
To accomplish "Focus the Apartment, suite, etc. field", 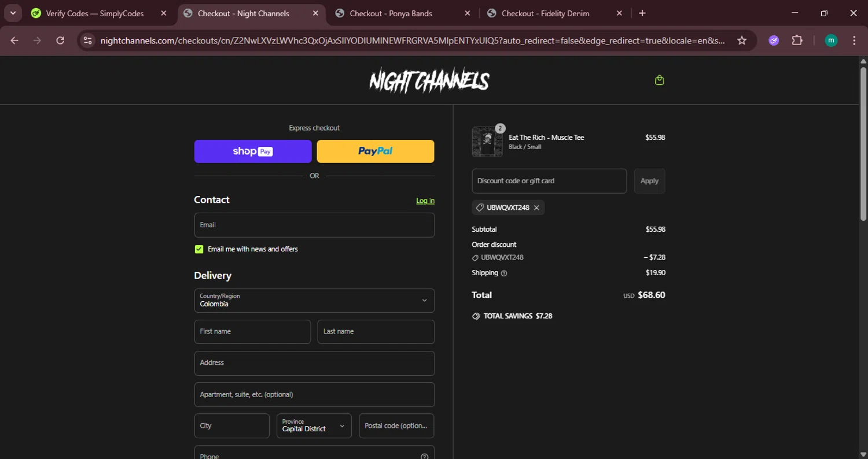I will pos(314,394).
